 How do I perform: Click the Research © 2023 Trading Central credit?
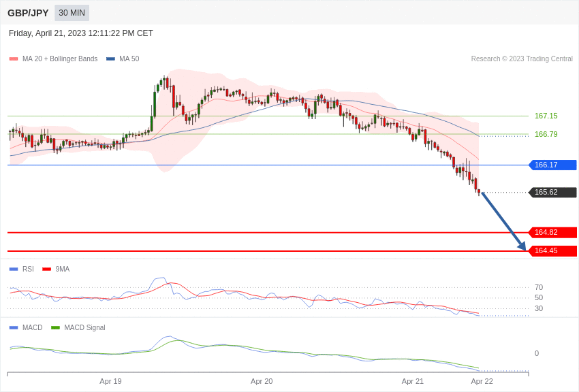[x=522, y=59]
